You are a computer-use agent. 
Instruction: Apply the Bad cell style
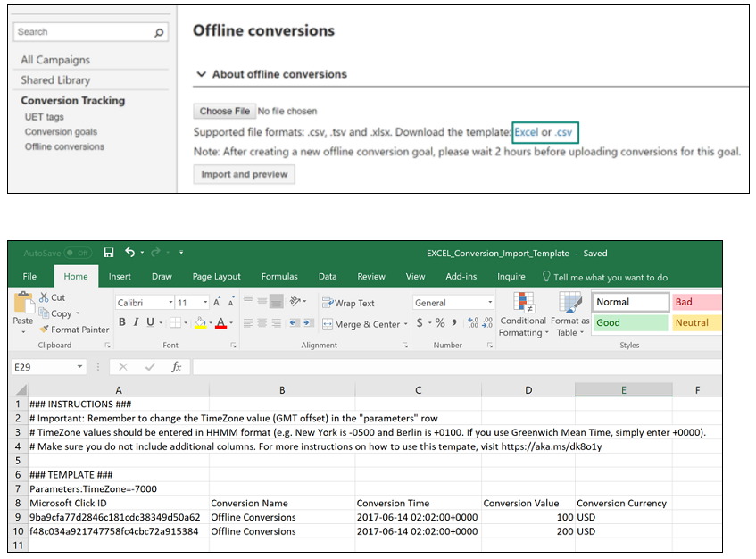tap(697, 302)
